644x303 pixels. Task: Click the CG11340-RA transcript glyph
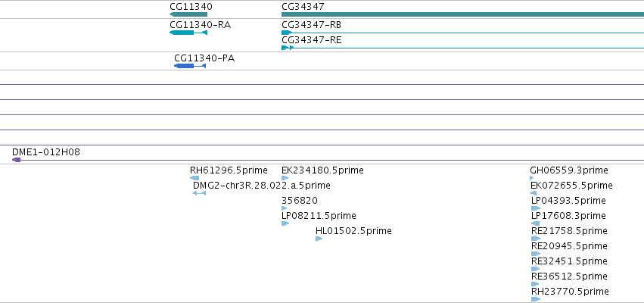pos(188,33)
